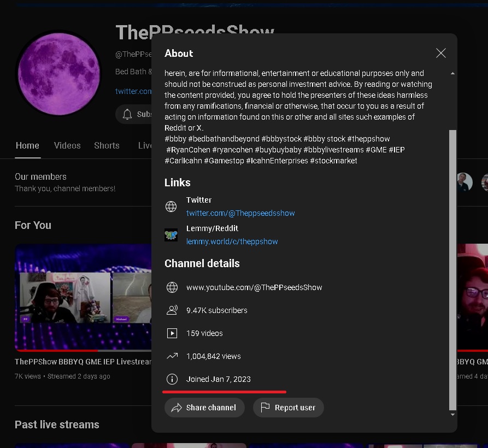The height and width of the screenshot is (448, 488).
Task: Click the Channel details heading
Action: pyautogui.click(x=202, y=263)
